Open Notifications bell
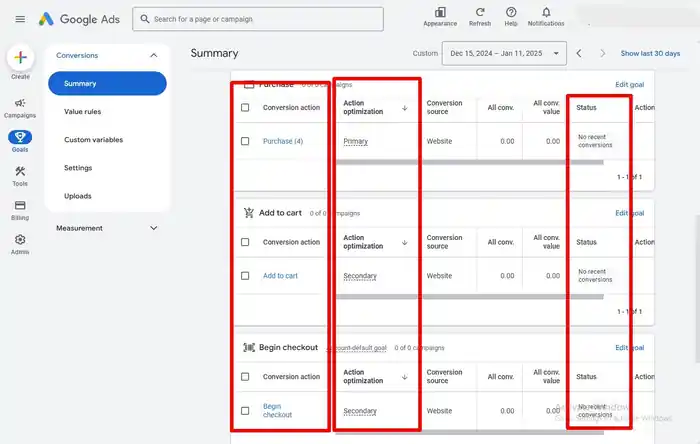The width and height of the screenshot is (700, 444). pyautogui.click(x=546, y=12)
